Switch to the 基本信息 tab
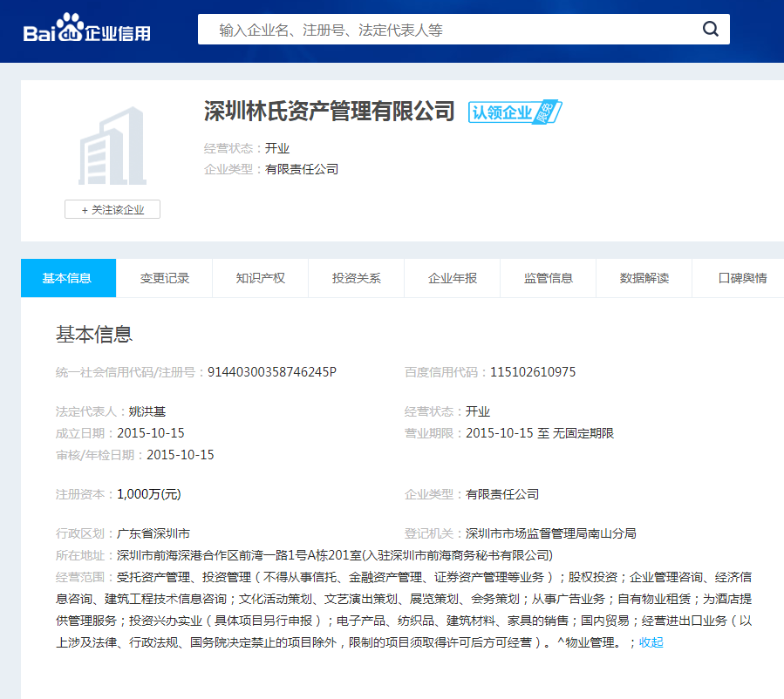Viewport: 784px width, 699px height. coord(68,278)
